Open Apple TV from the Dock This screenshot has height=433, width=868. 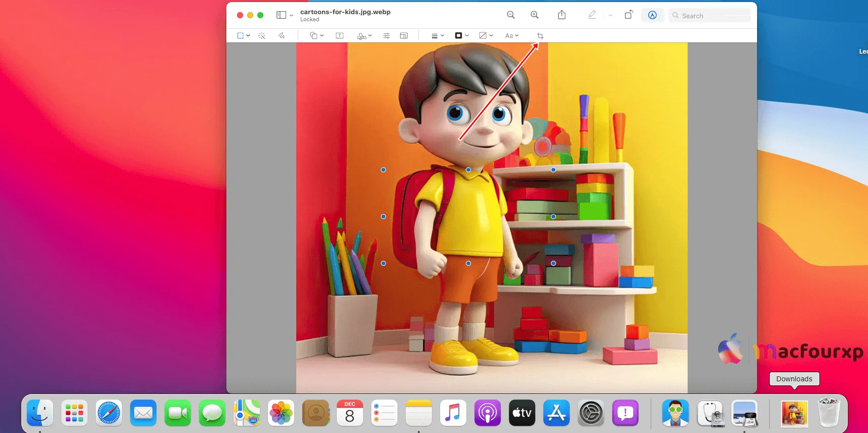[x=522, y=413]
